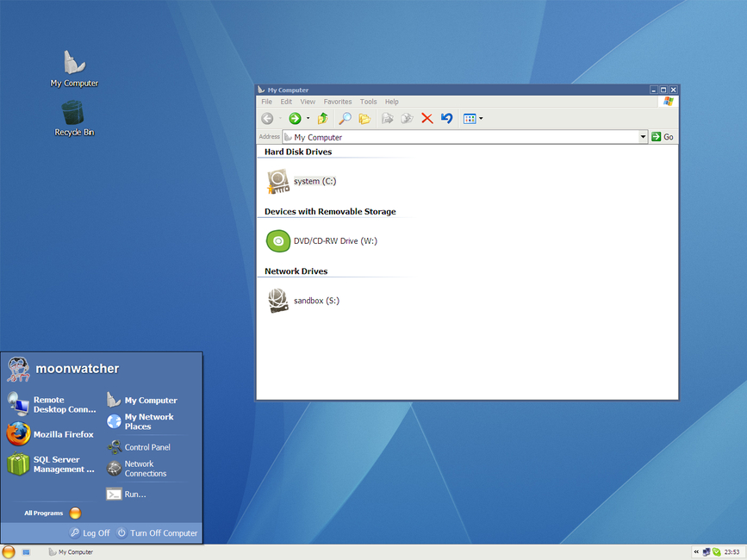Viewport: 747px width, 560px height.
Task: Click the orange Start orb on taskbar
Action: pyautogui.click(x=9, y=552)
